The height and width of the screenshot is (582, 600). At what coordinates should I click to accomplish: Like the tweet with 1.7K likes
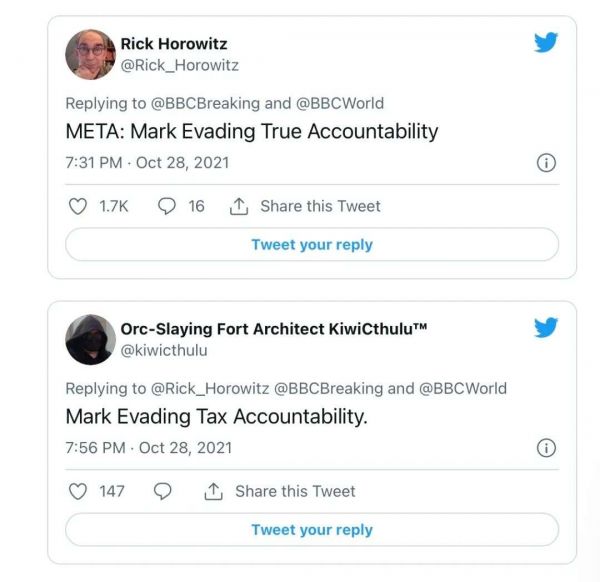coord(77,206)
